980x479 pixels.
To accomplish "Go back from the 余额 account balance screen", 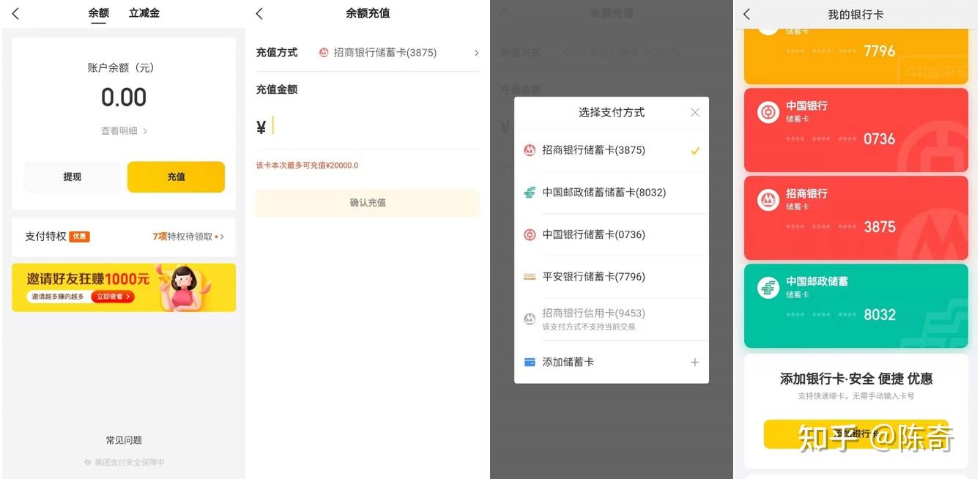I will pos(16,13).
